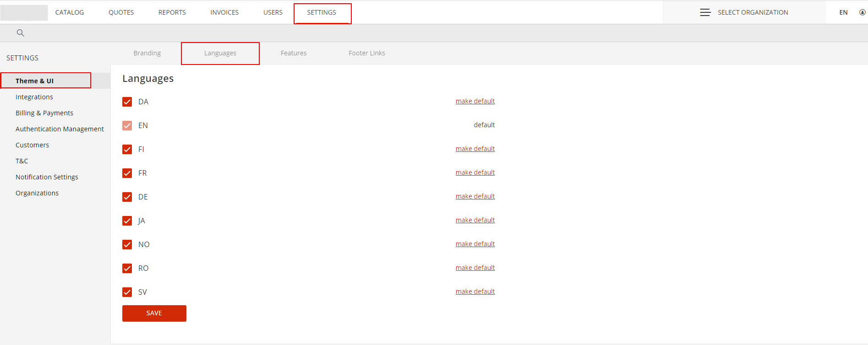Make NO the default language

pyautogui.click(x=475, y=244)
